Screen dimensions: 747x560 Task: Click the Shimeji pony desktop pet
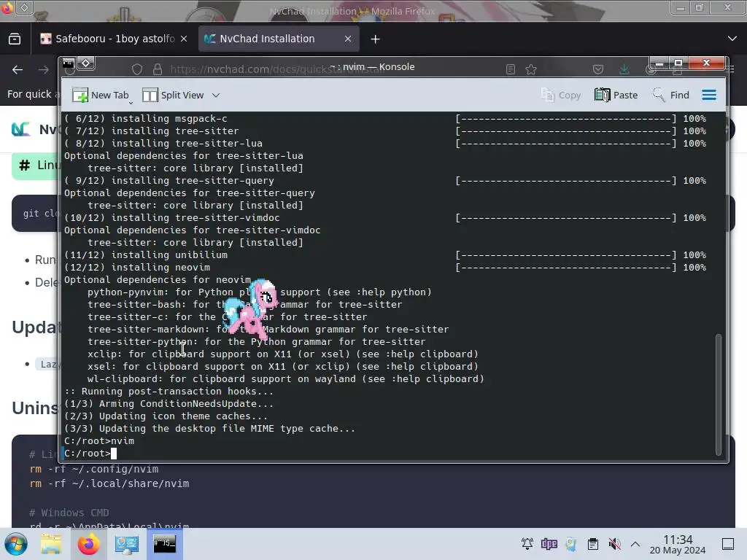point(249,311)
